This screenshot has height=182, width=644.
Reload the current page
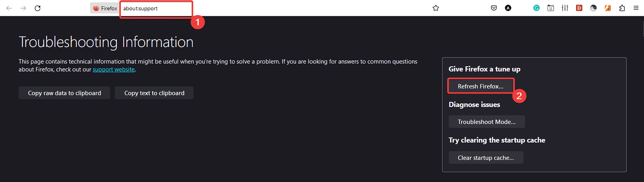click(38, 8)
